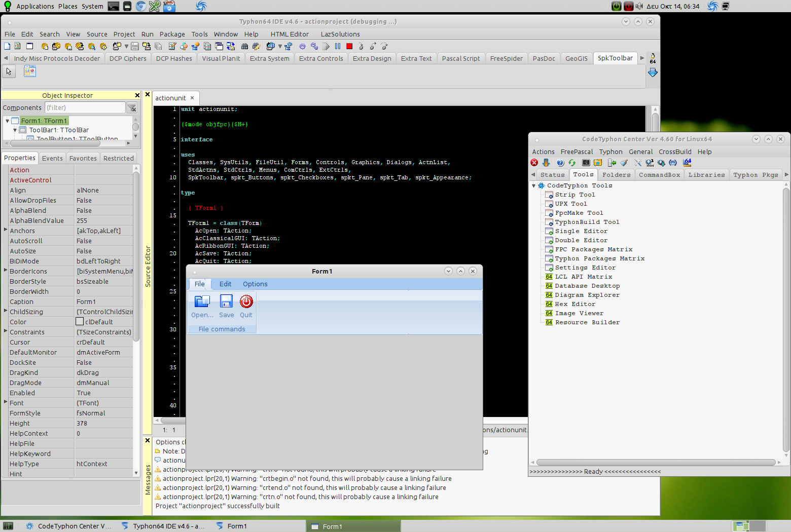Click the filter icon beside the Components filter
Image resolution: width=791 pixels, height=532 pixels.
[132, 107]
